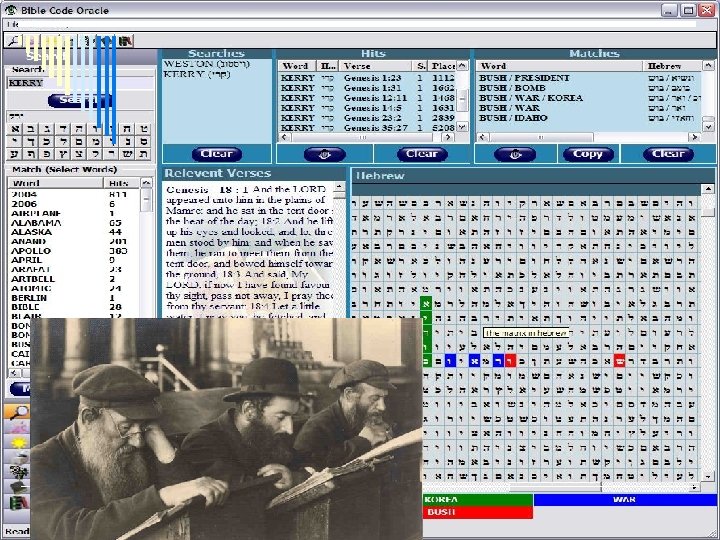Tap the Hebrew letter Gimel key
This screenshot has height=540, width=720.
click(x=48, y=129)
